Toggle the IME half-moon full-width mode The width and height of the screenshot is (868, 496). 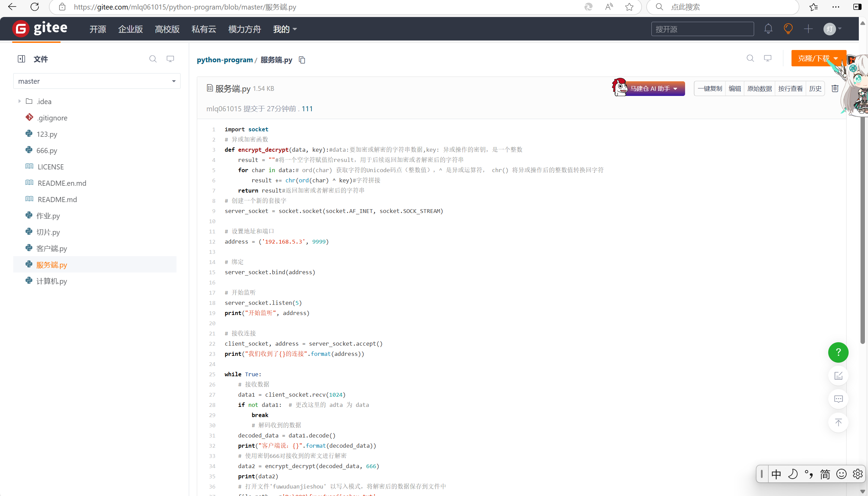coord(793,474)
